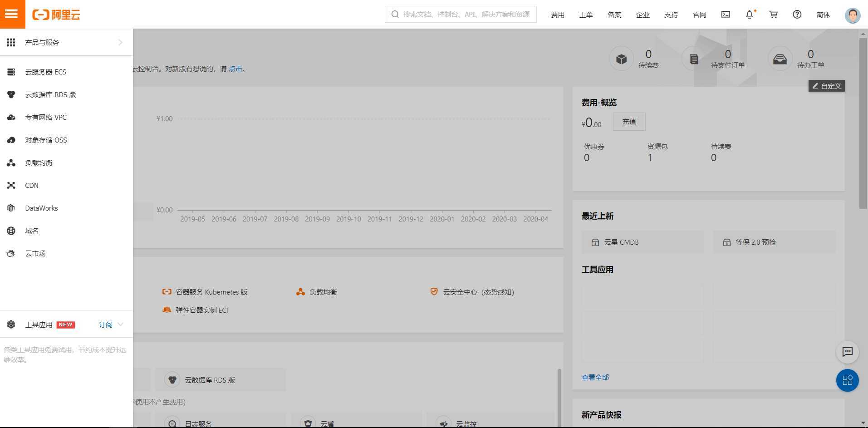Open the 企业 menu in header
The image size is (868, 428).
(x=642, y=15)
